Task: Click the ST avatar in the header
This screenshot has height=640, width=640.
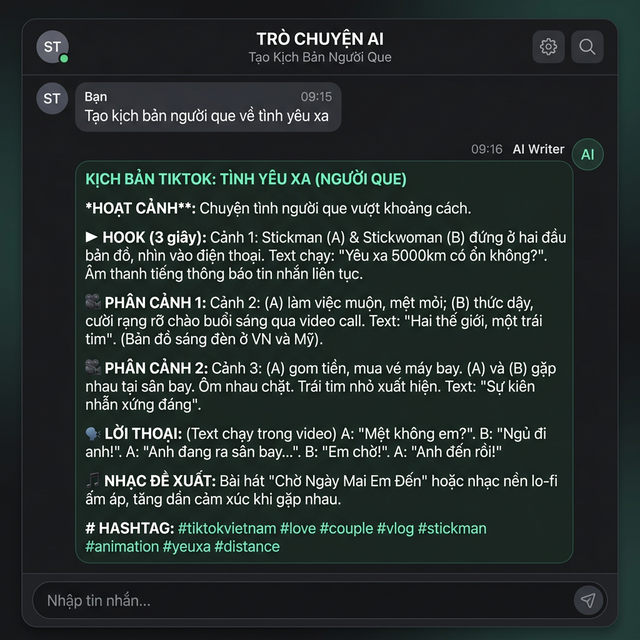Action: [52, 46]
